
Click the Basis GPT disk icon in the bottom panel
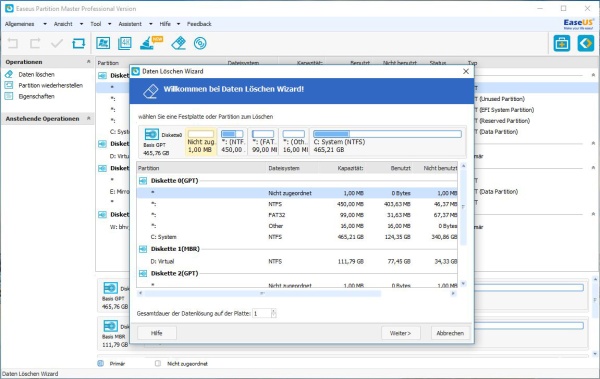click(111, 288)
